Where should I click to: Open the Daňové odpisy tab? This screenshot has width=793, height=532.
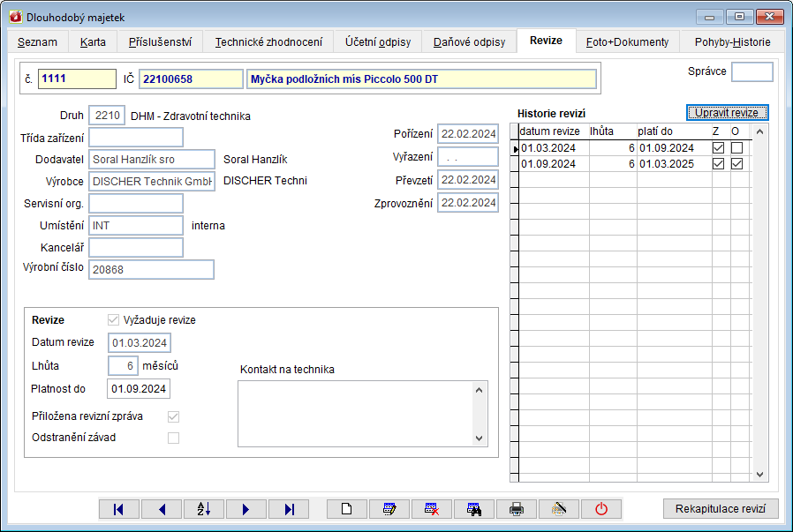[x=469, y=42]
